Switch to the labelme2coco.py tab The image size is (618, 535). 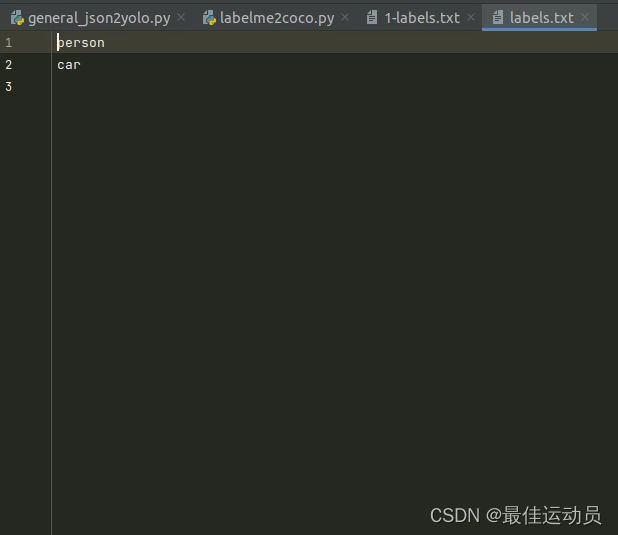pyautogui.click(x=277, y=18)
